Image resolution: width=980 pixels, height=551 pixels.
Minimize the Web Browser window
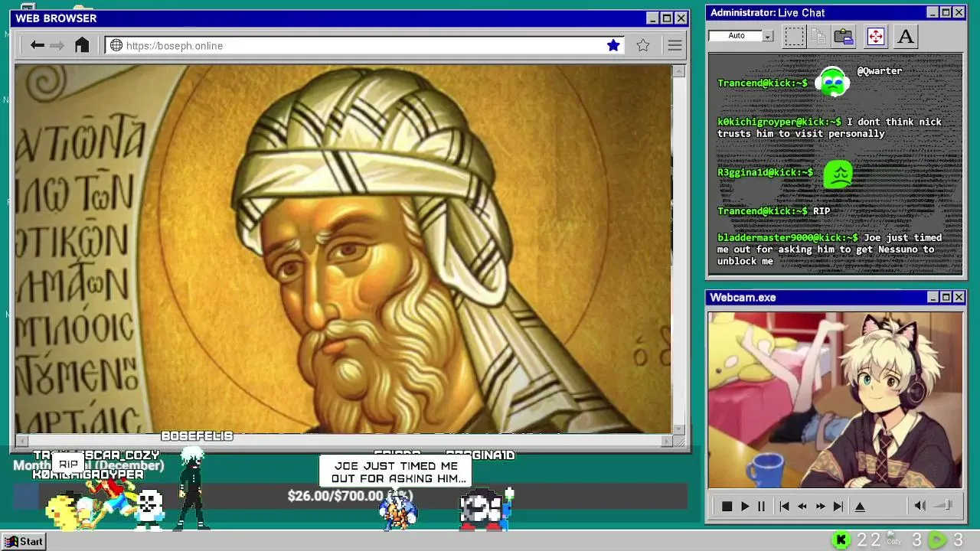(652, 18)
